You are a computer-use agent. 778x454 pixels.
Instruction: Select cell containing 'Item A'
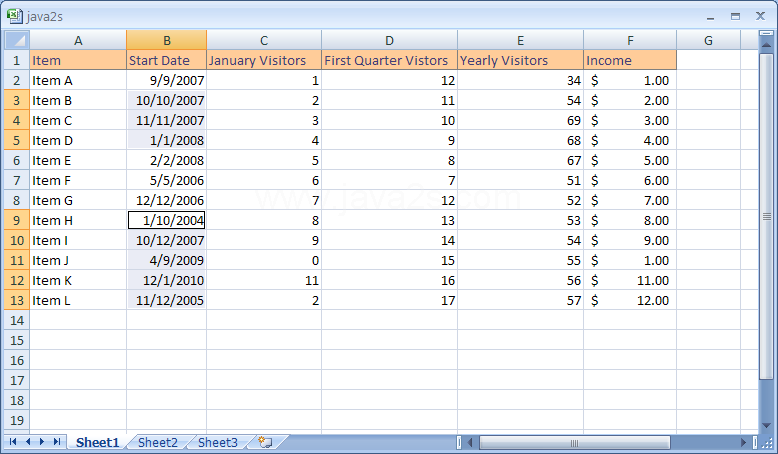tap(78, 80)
